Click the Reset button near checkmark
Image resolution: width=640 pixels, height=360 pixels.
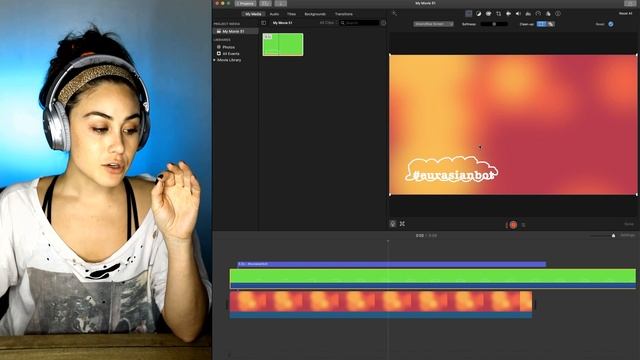[600, 24]
